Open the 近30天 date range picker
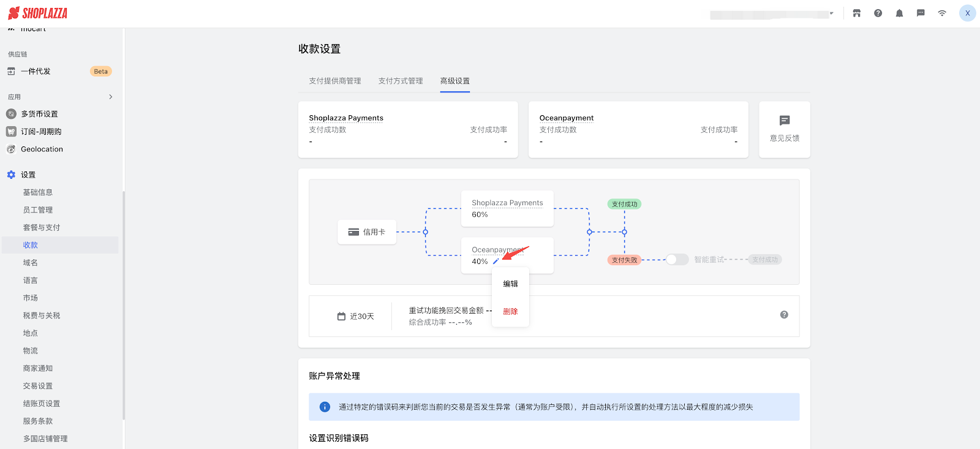 [356, 317]
